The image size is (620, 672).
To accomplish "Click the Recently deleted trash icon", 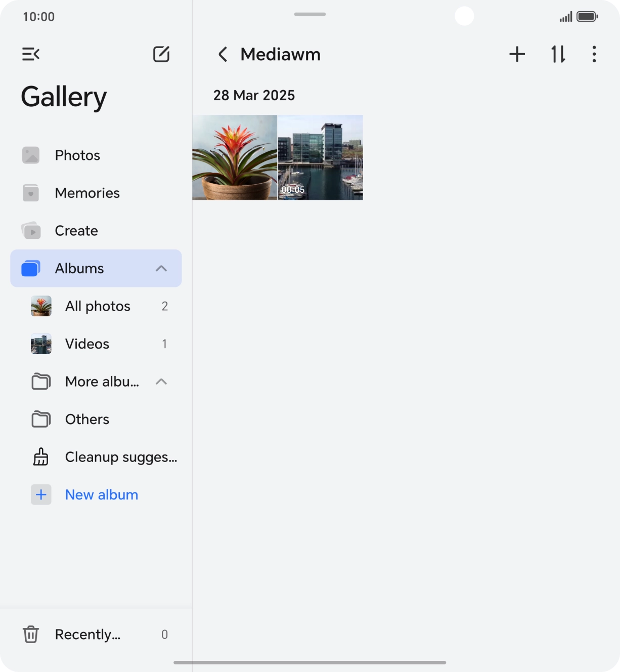I will point(31,634).
